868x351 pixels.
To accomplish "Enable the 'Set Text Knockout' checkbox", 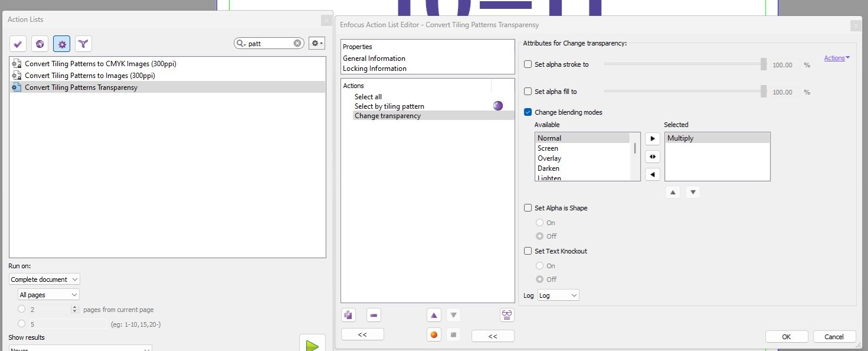I will 528,251.
